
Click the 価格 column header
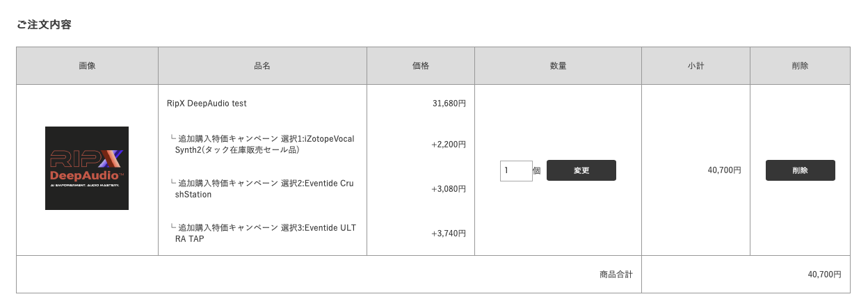(x=421, y=66)
